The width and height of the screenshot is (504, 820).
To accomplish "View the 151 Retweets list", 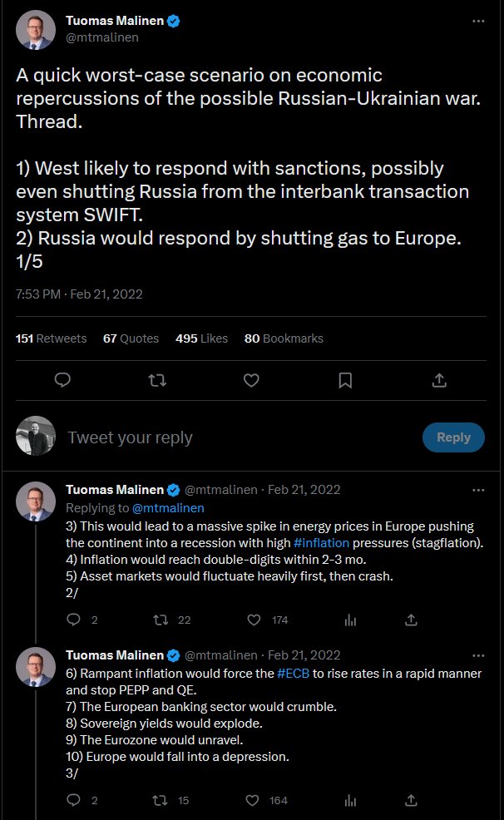I will point(52,338).
